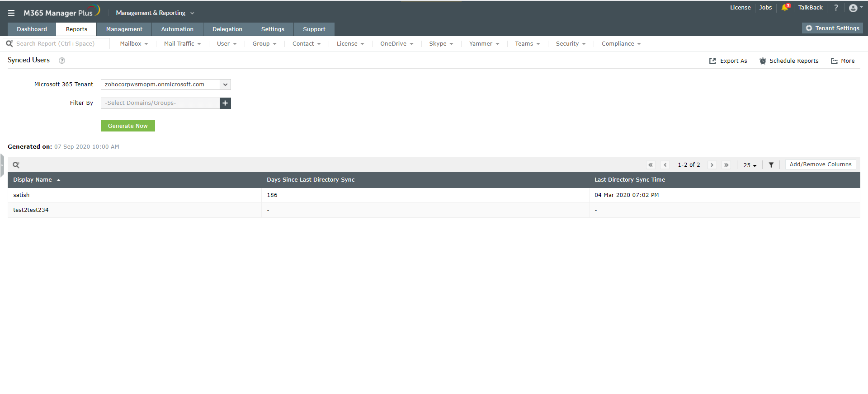Click the Generate Now button
Viewport: 868px width, 394px height.
coord(128,126)
